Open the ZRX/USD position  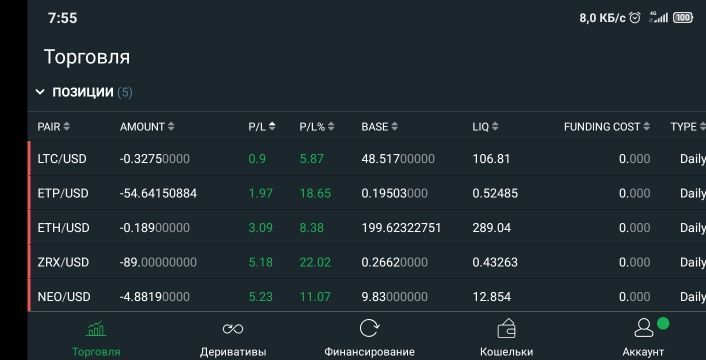click(367, 262)
